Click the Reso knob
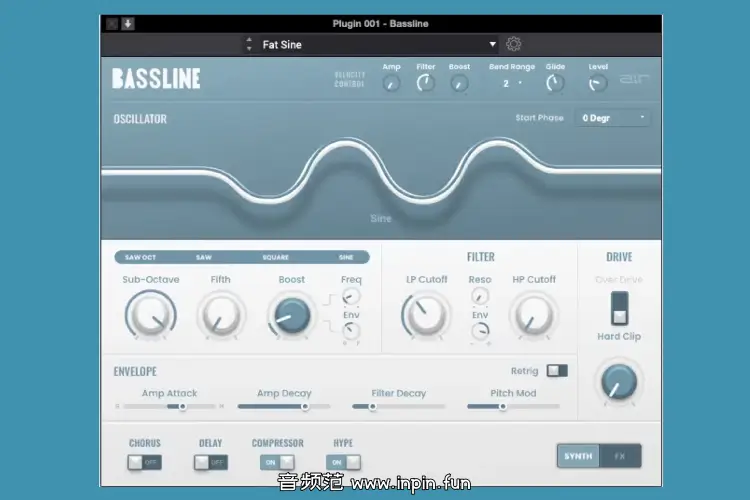750x500 pixels. (480, 297)
